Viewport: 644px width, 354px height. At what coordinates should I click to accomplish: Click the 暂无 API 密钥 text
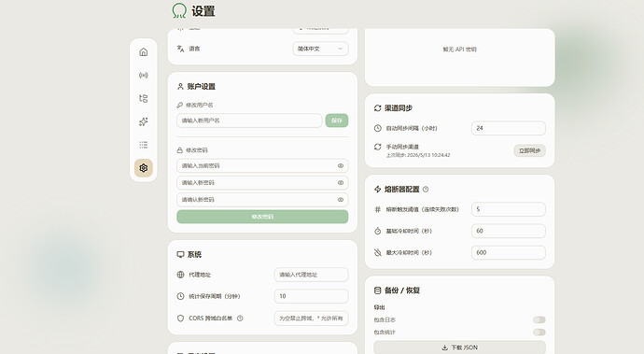click(x=459, y=50)
